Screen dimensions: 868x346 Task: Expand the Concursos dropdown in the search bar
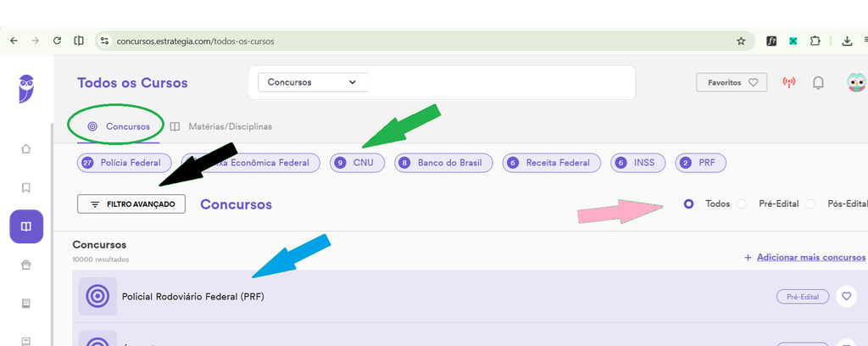click(x=313, y=82)
